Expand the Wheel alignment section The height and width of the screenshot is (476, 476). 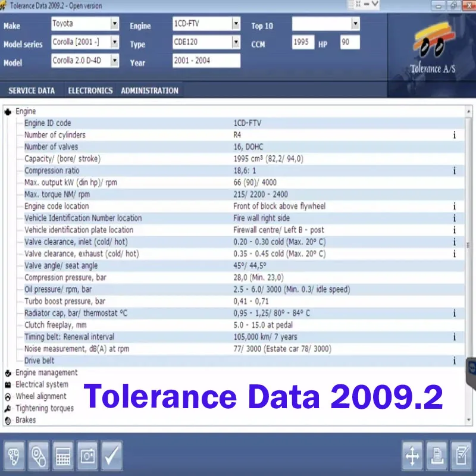41,396
